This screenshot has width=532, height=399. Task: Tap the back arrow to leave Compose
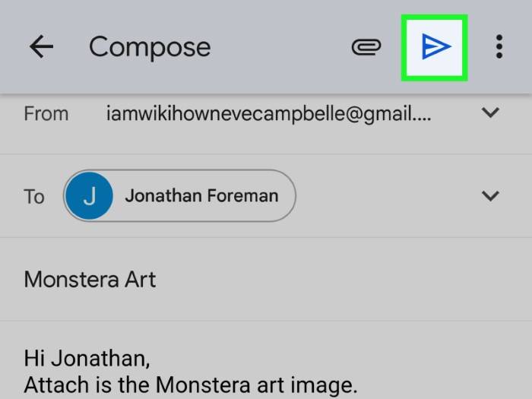click(41, 47)
